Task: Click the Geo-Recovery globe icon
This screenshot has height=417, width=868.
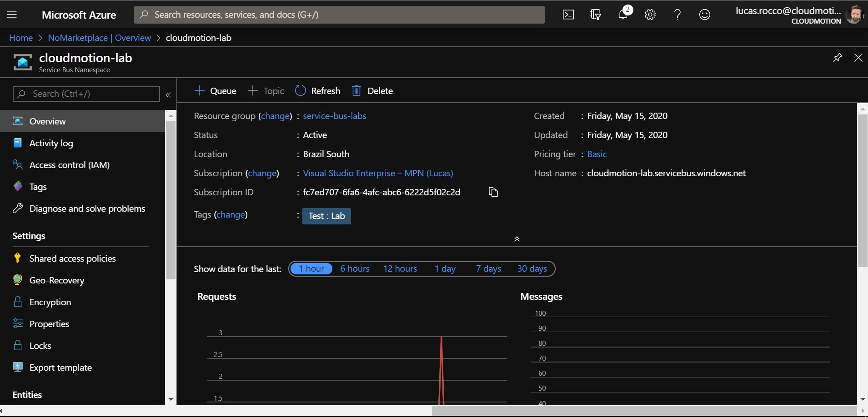Action: click(18, 280)
